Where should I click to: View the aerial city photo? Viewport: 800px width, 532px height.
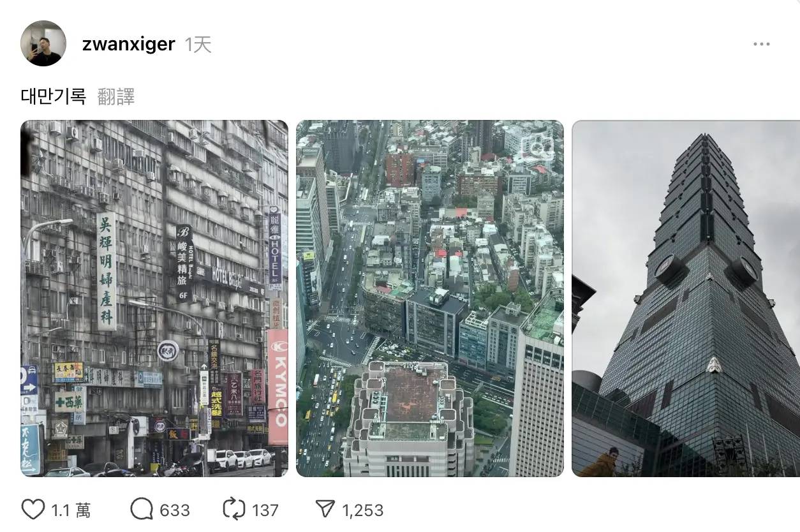[430, 299]
